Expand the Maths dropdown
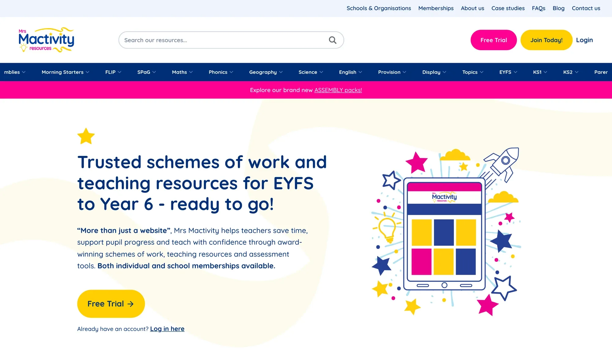The width and height of the screenshot is (612, 364). (182, 72)
